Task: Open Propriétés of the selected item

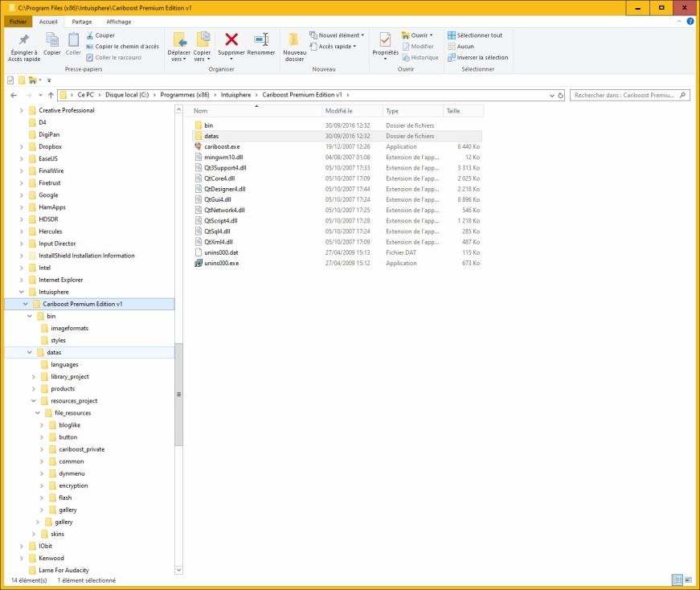Action: tap(385, 45)
